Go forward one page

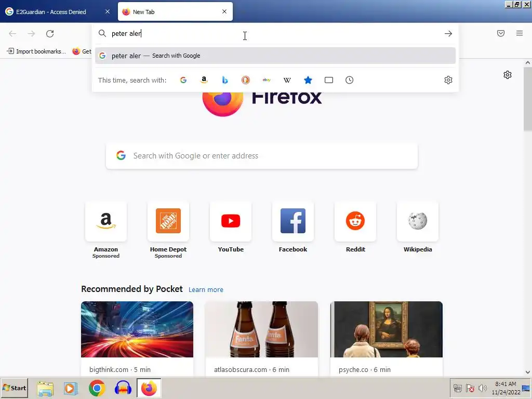coord(31,34)
